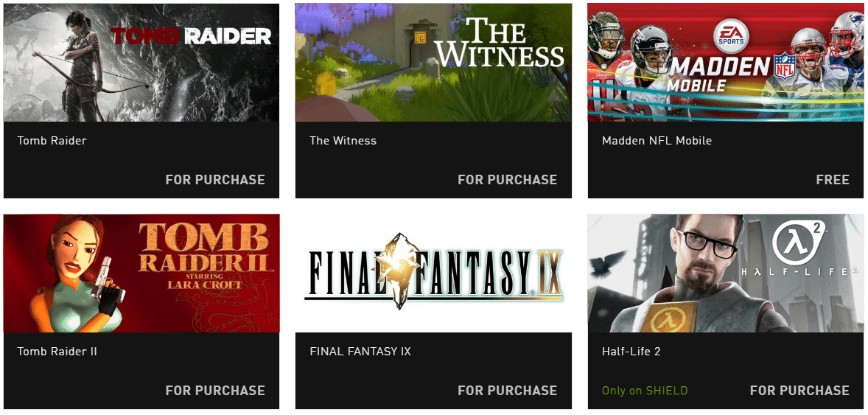
Task: Open the Tomb Raider II banner image
Action: pos(141,273)
